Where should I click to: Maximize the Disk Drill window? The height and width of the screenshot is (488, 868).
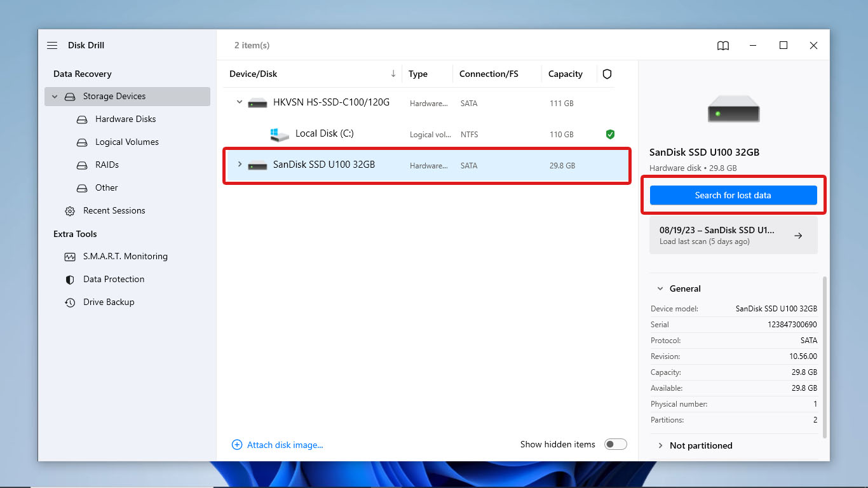click(783, 46)
